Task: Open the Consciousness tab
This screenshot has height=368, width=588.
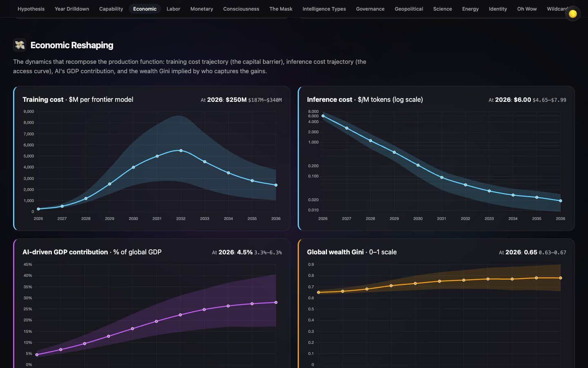Action: coord(241,9)
